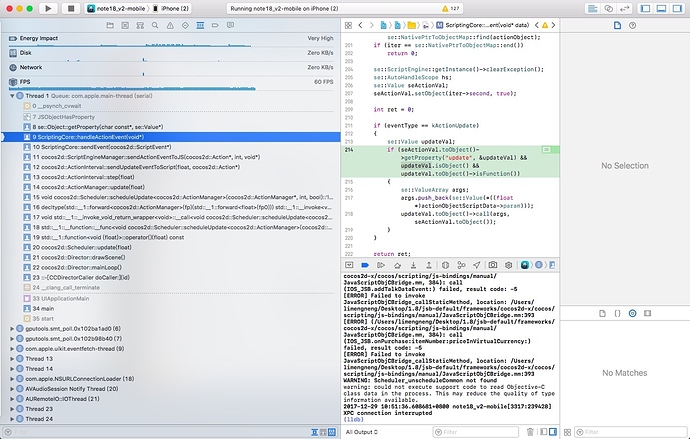Choose the iPhone (2) run destination
690x439 pixels.
171,8
